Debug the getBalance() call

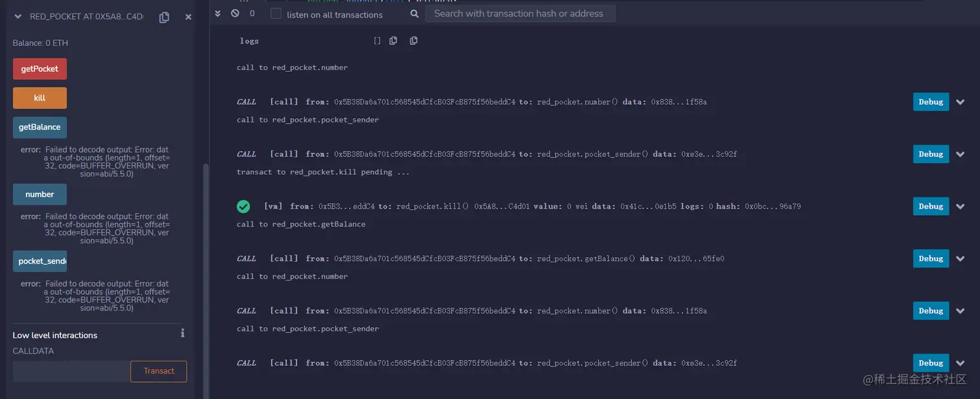coord(931,258)
